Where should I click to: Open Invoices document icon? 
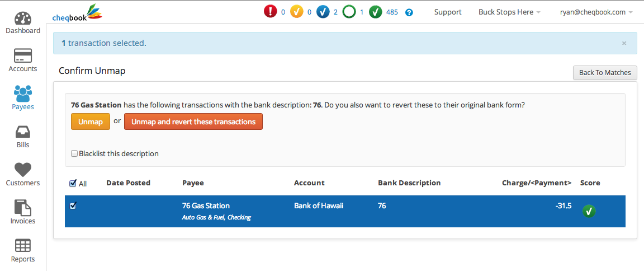pos(23,208)
